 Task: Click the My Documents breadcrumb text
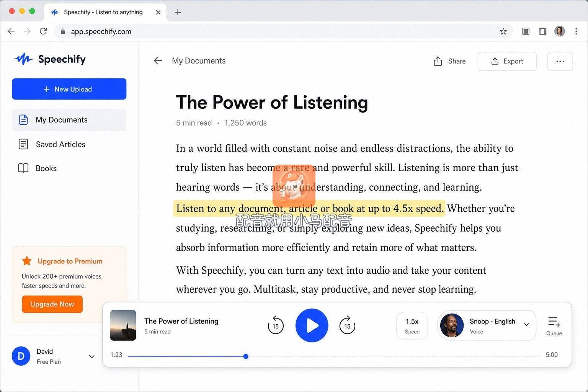tap(199, 60)
